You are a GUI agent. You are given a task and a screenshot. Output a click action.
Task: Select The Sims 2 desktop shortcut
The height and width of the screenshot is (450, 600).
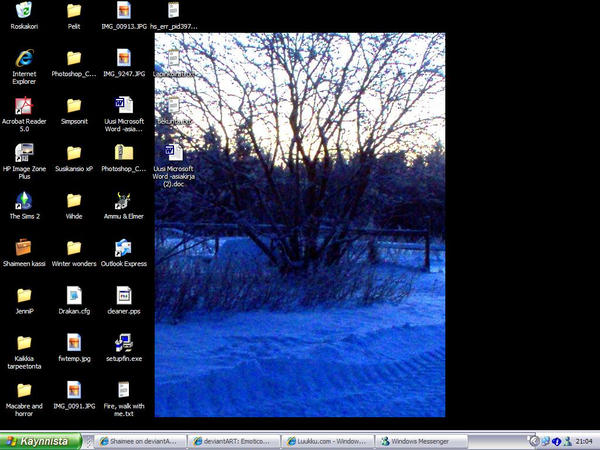(24, 205)
